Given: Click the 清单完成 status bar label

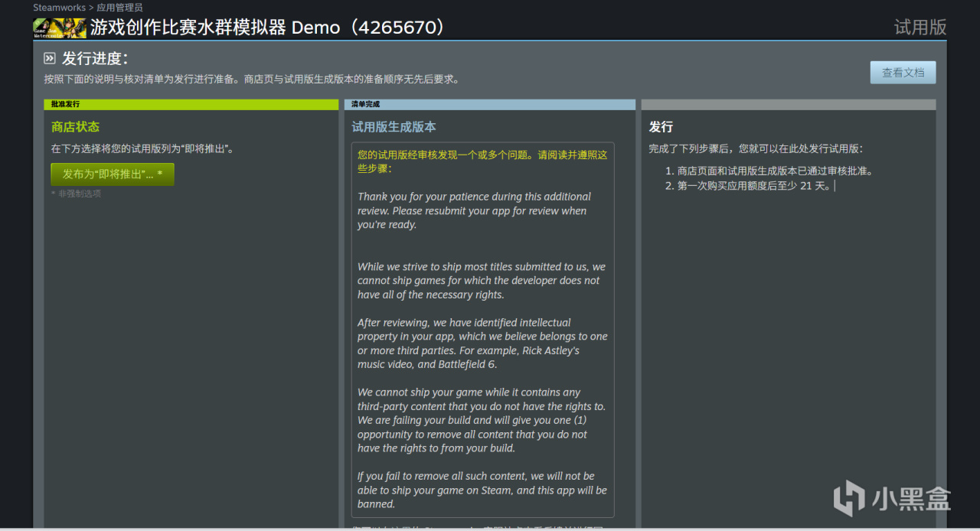Looking at the screenshot, I should [x=365, y=104].
